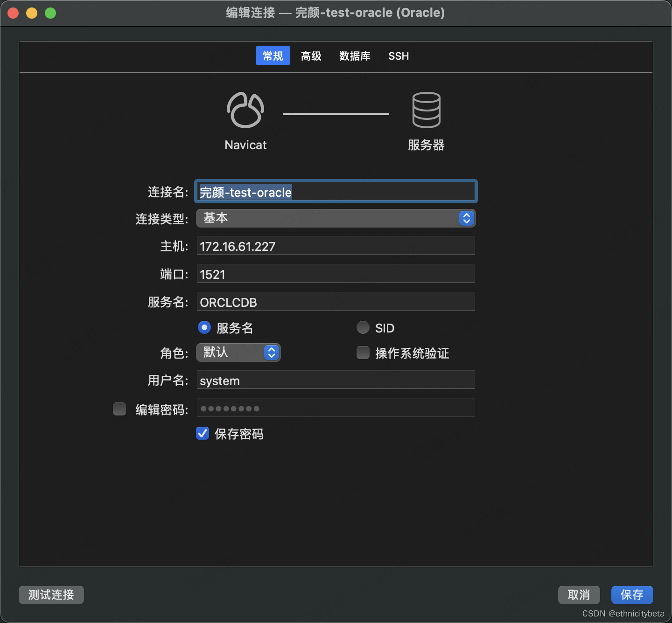Open the 角色 dropdown showing 默认
This screenshot has width=672, height=623.
tap(238, 352)
